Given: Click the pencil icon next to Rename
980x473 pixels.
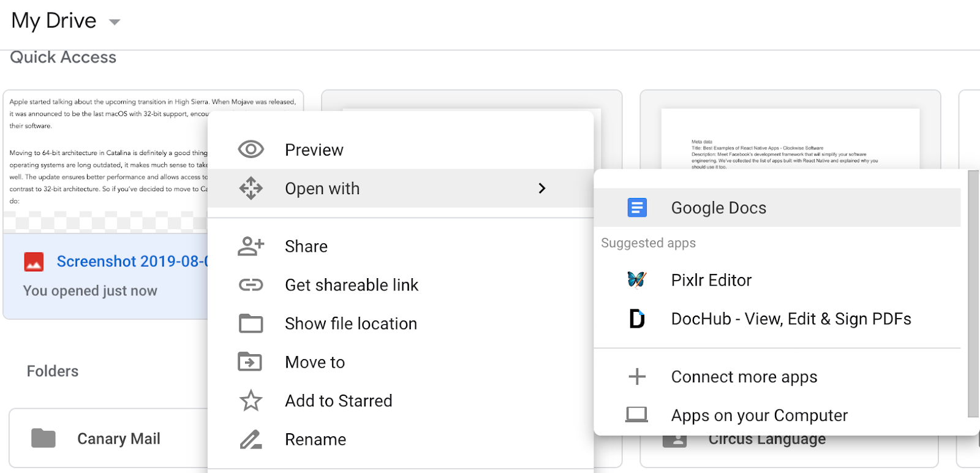Looking at the screenshot, I should pyautogui.click(x=251, y=439).
